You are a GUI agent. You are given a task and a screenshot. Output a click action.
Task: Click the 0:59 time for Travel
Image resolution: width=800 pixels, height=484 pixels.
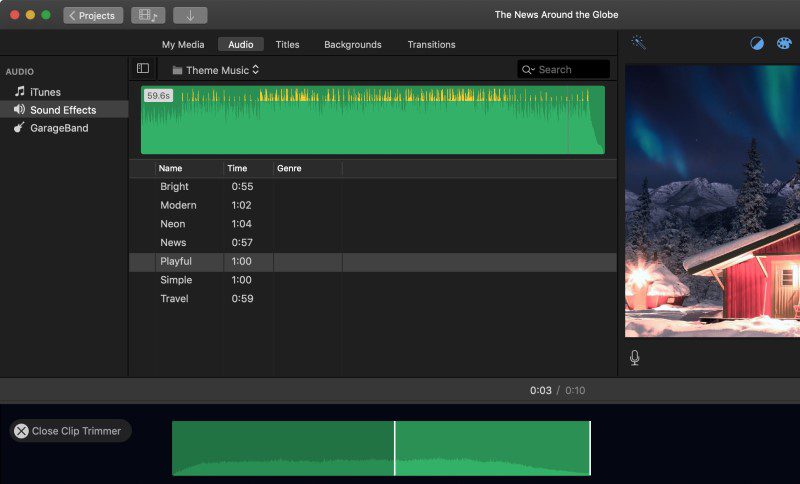tap(242, 299)
